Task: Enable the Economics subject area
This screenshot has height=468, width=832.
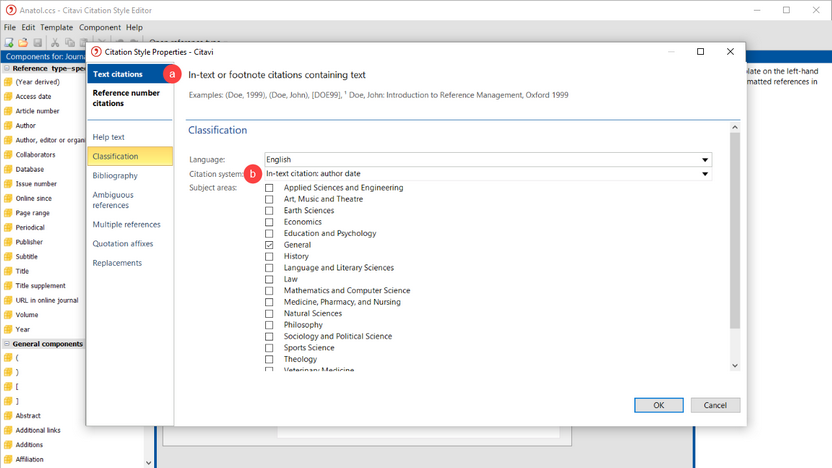Action: tap(270, 222)
